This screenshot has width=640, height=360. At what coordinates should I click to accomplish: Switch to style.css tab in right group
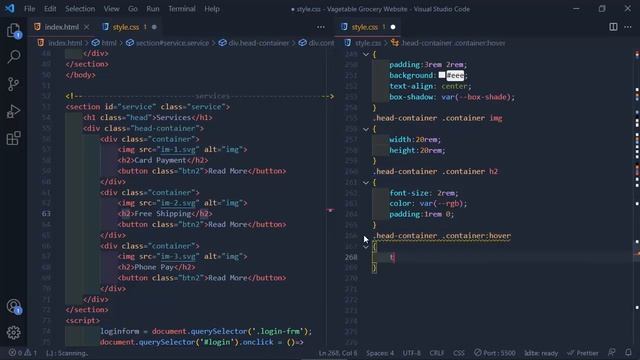(364, 27)
